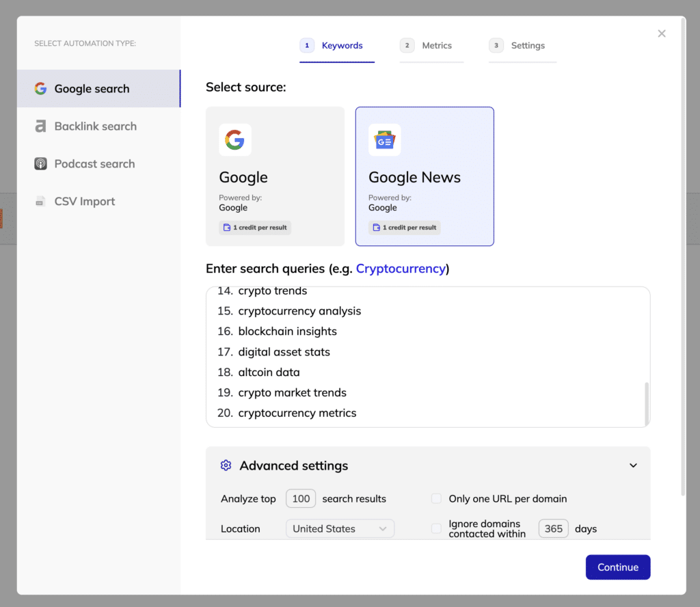Click the query line 'blockchain insights'
700x607 pixels.
click(288, 332)
